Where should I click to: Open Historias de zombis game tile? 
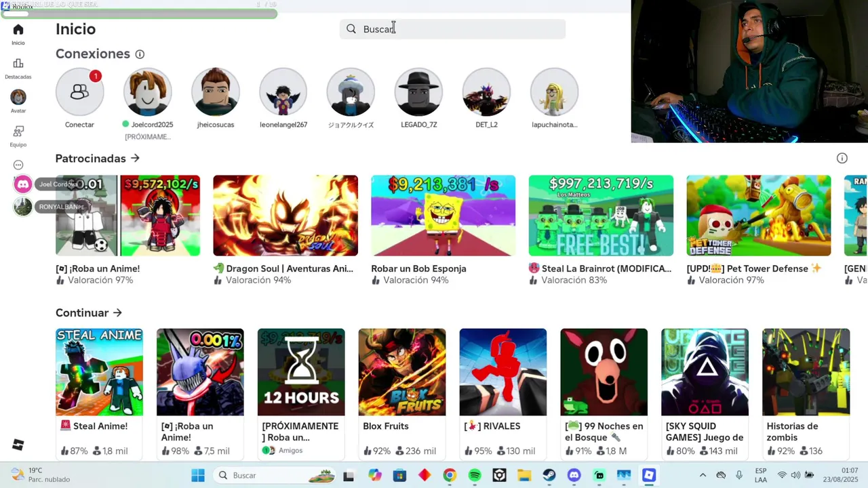point(806,372)
